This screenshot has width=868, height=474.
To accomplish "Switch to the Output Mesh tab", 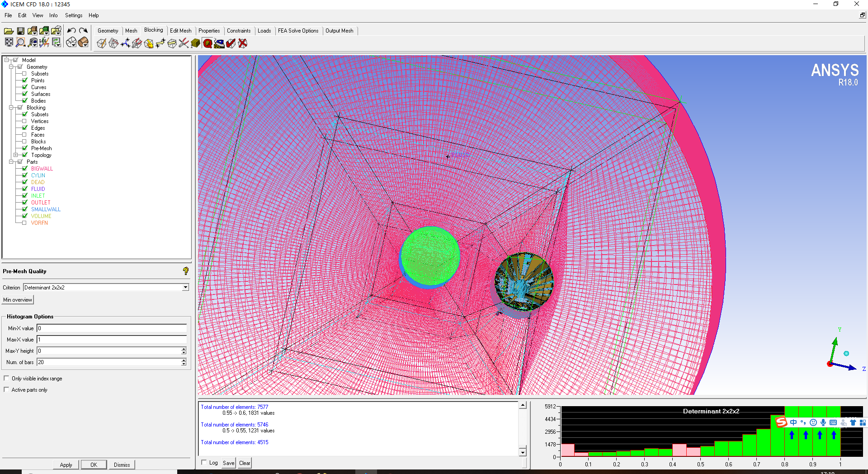I will 340,31.
